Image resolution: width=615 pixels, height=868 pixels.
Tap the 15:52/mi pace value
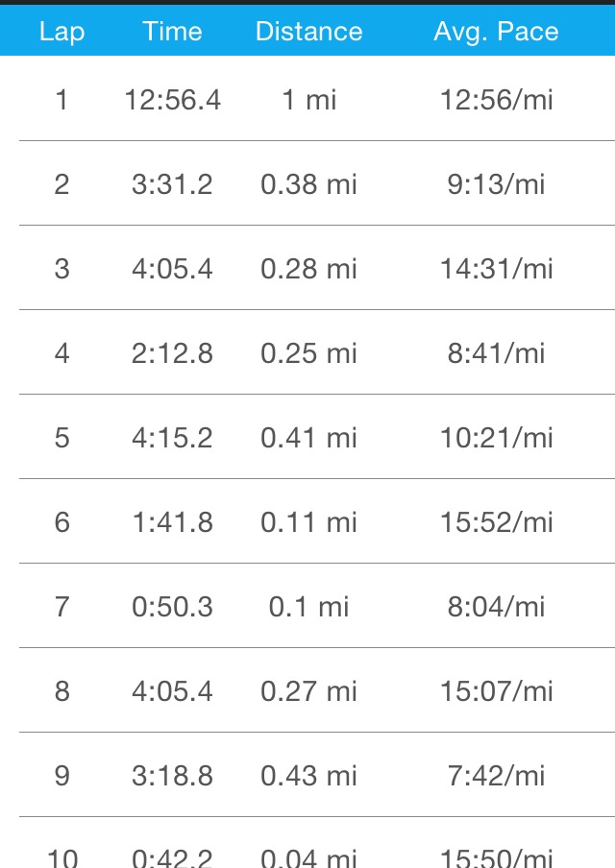tap(496, 522)
